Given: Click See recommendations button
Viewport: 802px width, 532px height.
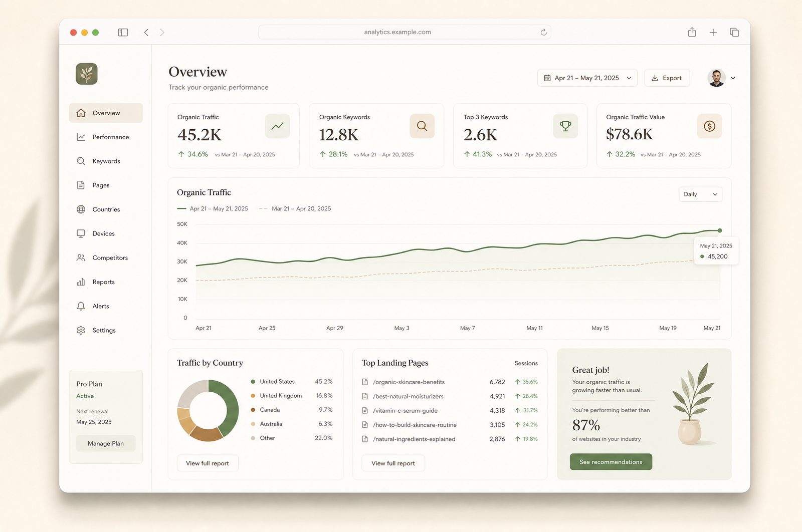Looking at the screenshot, I should [611, 462].
